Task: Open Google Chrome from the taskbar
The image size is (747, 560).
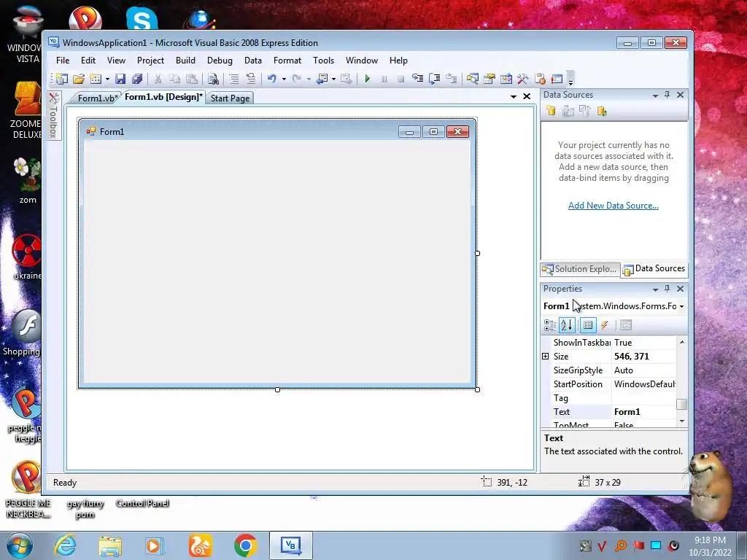Action: [245, 545]
